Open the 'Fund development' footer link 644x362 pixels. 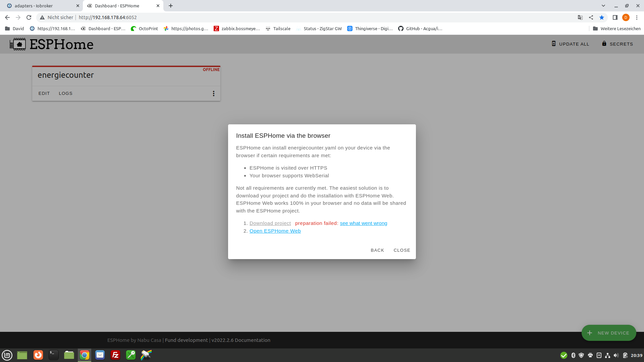tap(186, 340)
